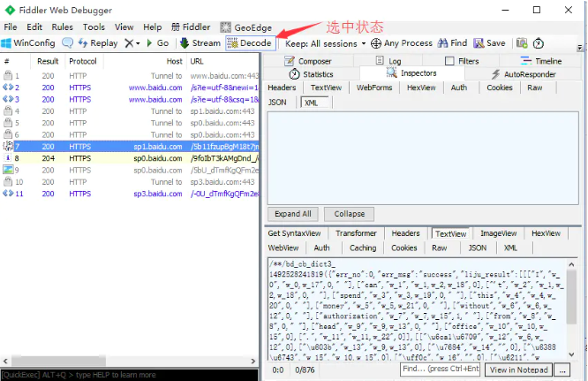Sort by the URL column header
This screenshot has height=381, width=588.
point(197,61)
